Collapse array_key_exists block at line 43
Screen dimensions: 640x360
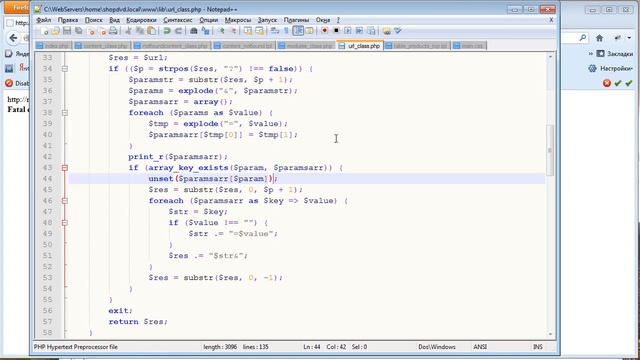tap(64, 168)
